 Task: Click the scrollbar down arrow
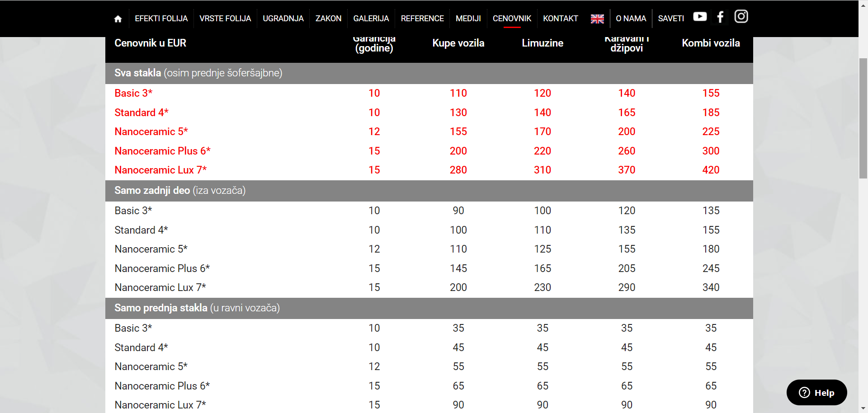coord(863,408)
